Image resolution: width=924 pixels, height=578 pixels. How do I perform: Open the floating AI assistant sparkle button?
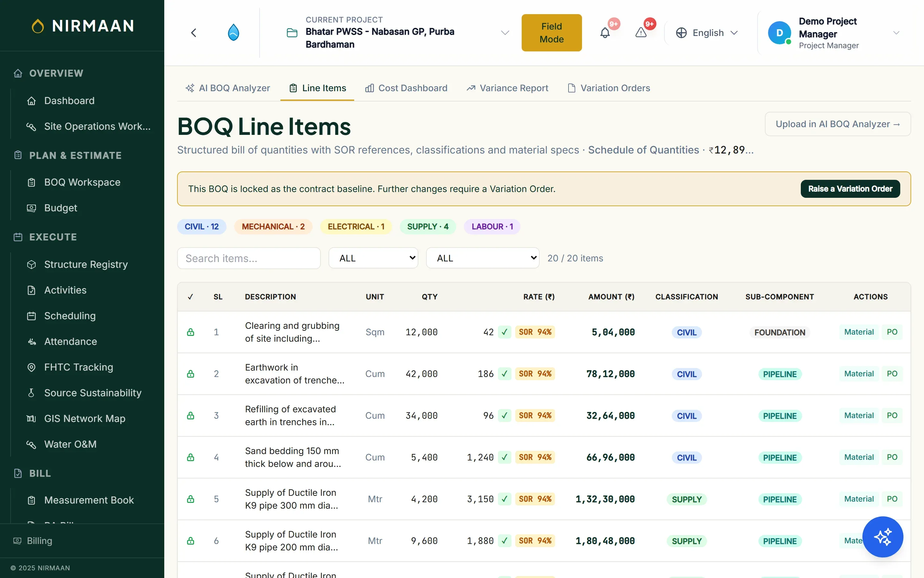coord(883,537)
